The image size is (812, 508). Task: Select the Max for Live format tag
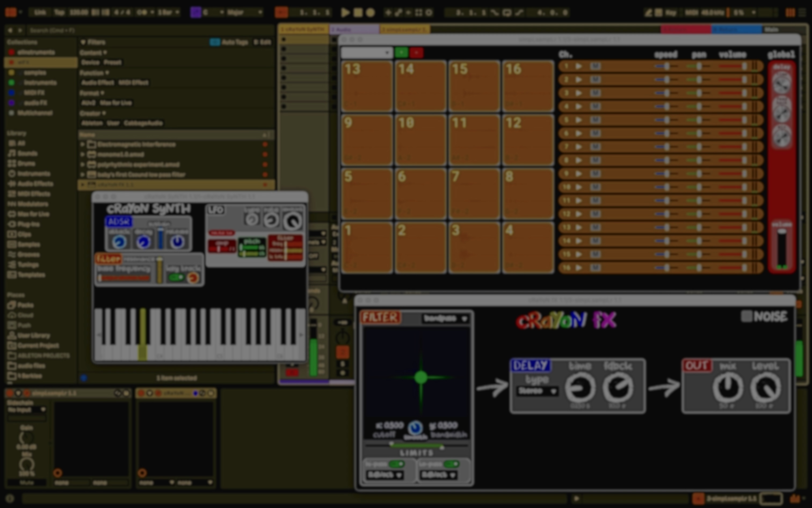[x=116, y=103]
